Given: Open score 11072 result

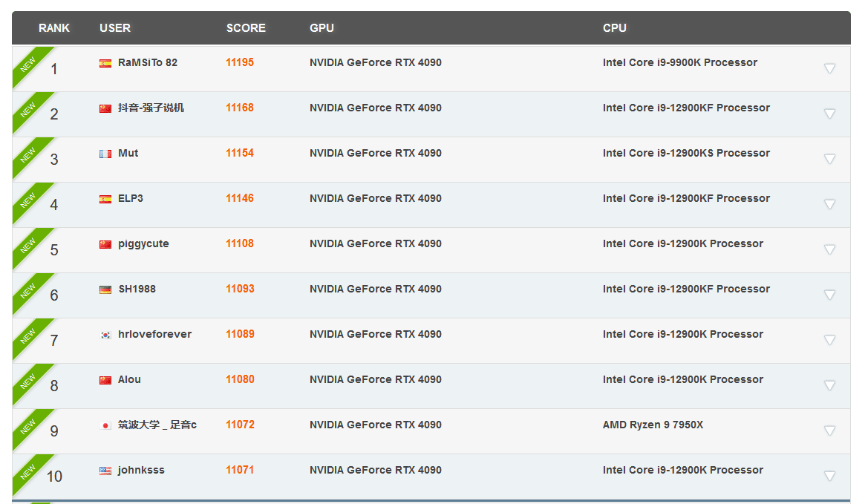Looking at the screenshot, I should click(240, 424).
